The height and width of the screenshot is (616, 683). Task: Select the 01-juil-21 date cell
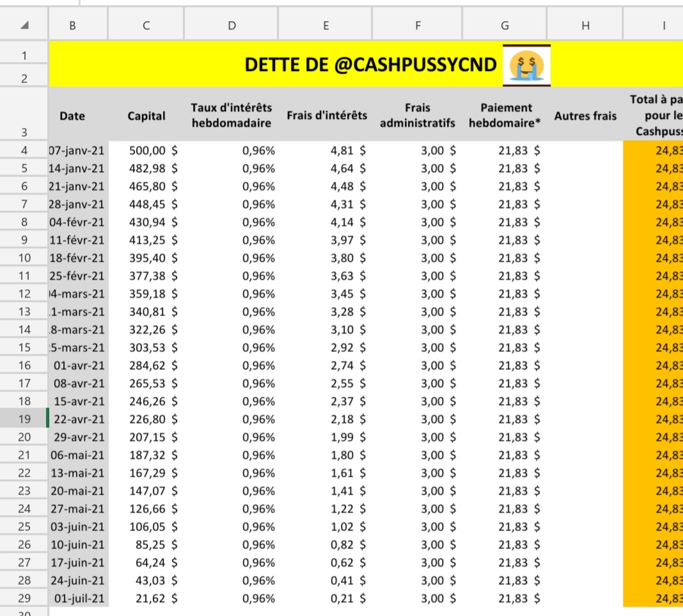click(x=79, y=598)
